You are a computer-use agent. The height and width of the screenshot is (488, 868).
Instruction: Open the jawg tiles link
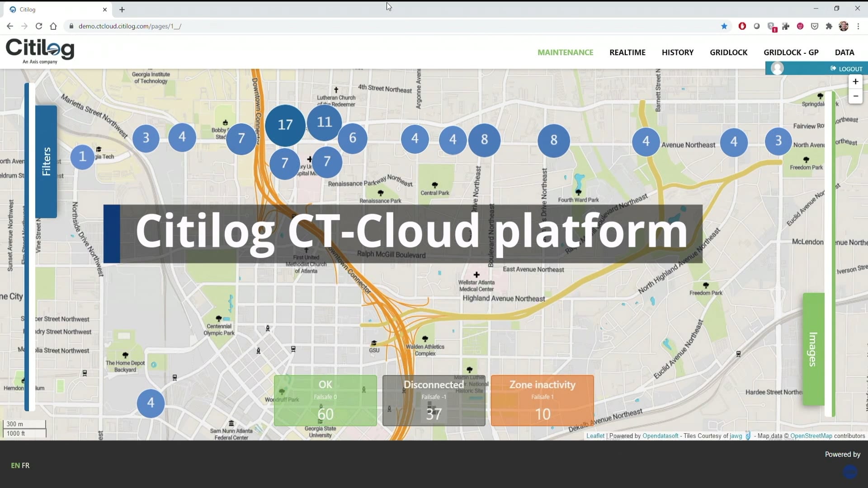tap(736, 436)
